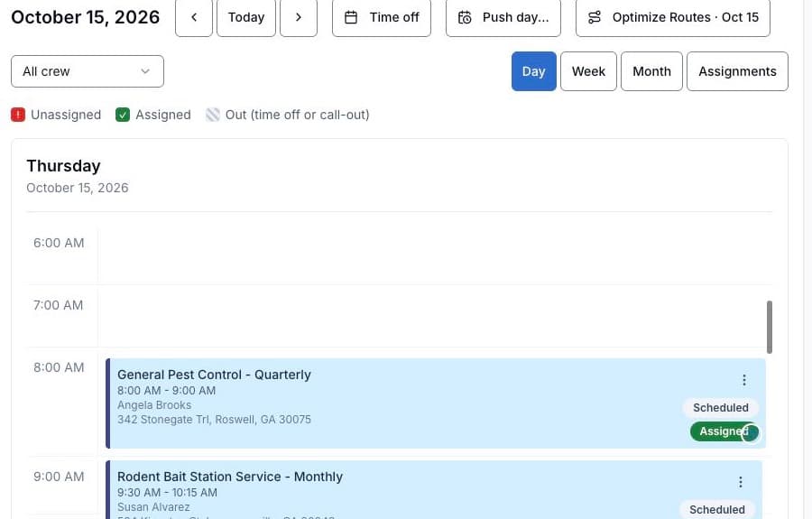Image resolution: width=812 pixels, height=519 pixels.
Task: Click the 6:00 AM time slot label
Action: [59, 243]
